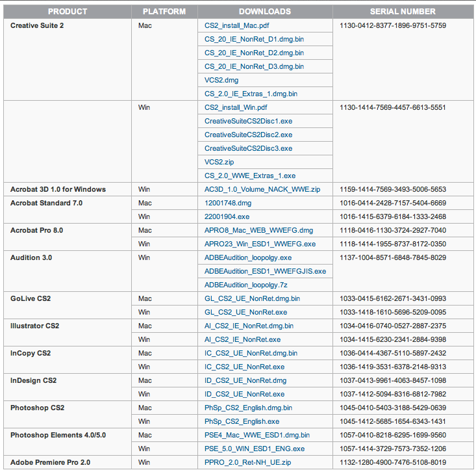Select serial 1033-0415-6162-2671-3431-0993

click(x=393, y=298)
